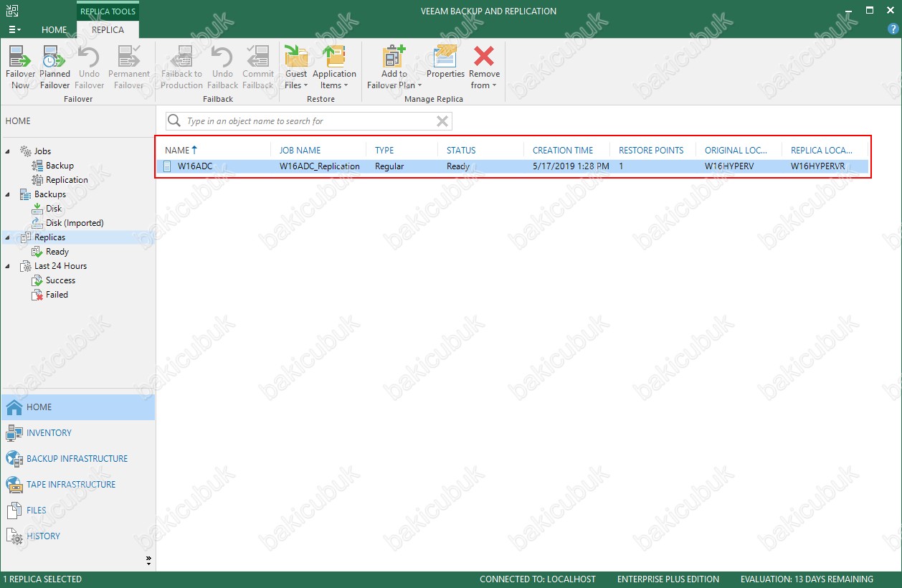
Task: Click the W16ADC_Replication job name cell
Action: (320, 166)
